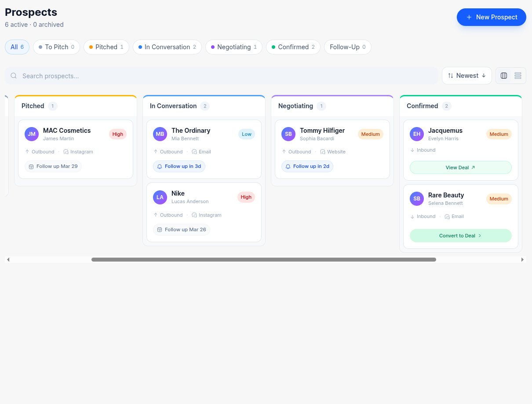This screenshot has width=532, height=404.
Task: Toggle the To Pitch filter pill
Action: (56, 47)
